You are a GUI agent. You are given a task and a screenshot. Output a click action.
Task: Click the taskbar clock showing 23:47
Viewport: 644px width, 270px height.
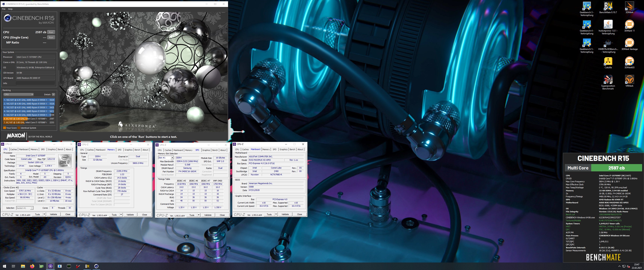(x=637, y=266)
